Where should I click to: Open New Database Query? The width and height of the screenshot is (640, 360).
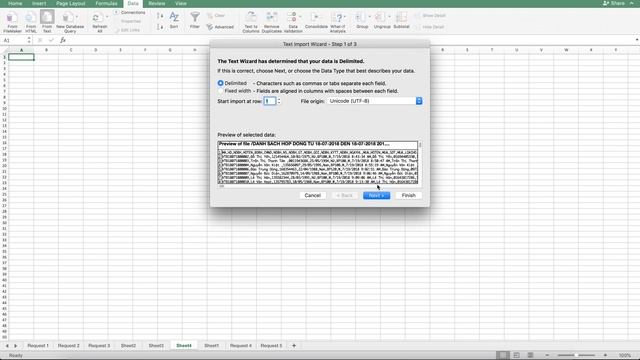coord(70,22)
